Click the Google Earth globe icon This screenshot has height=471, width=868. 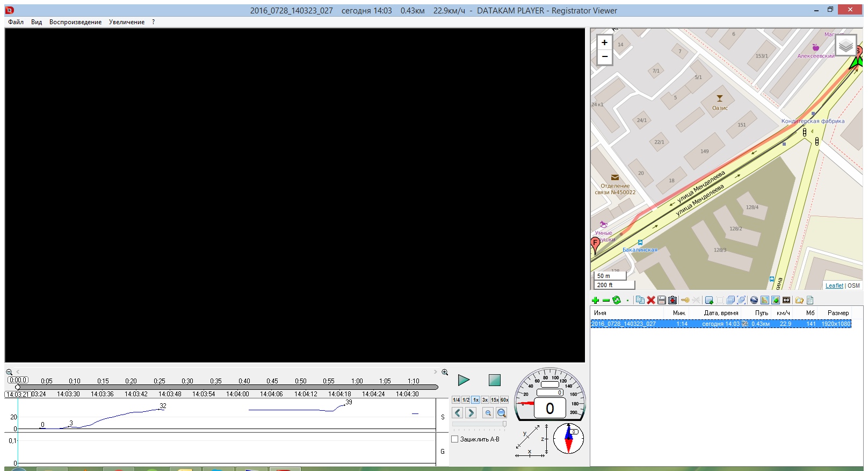pyautogui.click(x=754, y=301)
